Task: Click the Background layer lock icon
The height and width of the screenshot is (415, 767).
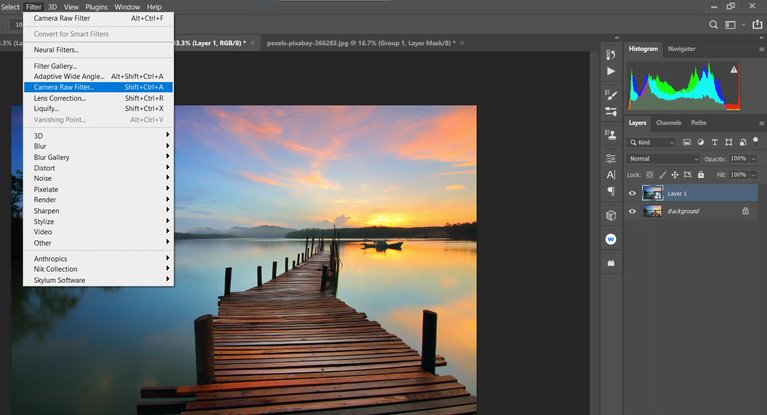Action: (745, 211)
